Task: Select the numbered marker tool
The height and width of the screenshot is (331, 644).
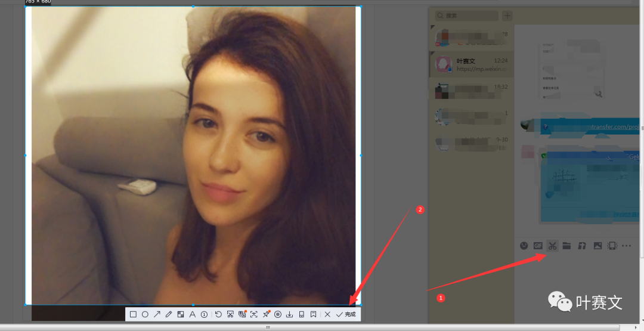Action: click(204, 314)
